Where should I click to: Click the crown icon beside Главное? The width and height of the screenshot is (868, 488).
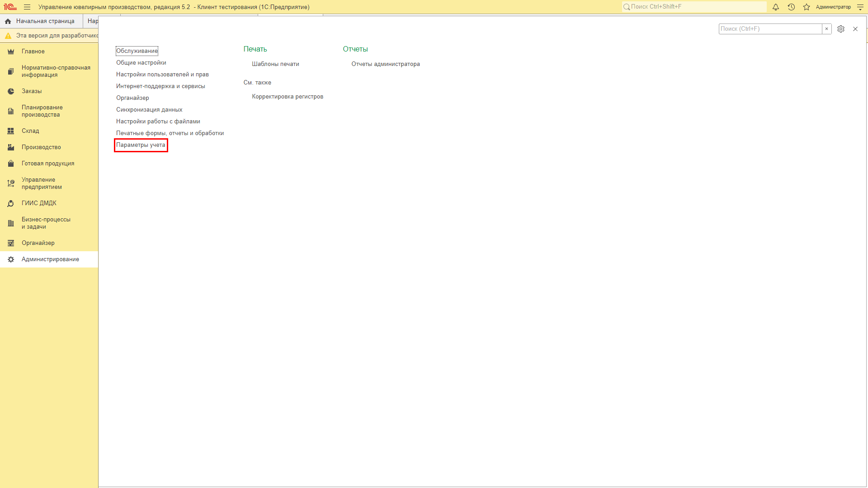click(11, 52)
